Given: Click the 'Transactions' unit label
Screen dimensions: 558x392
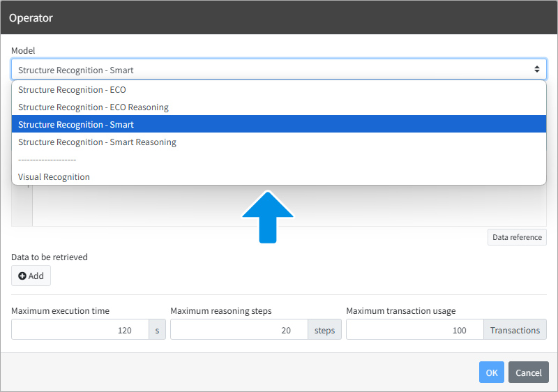Looking at the screenshot, I should [515, 329].
